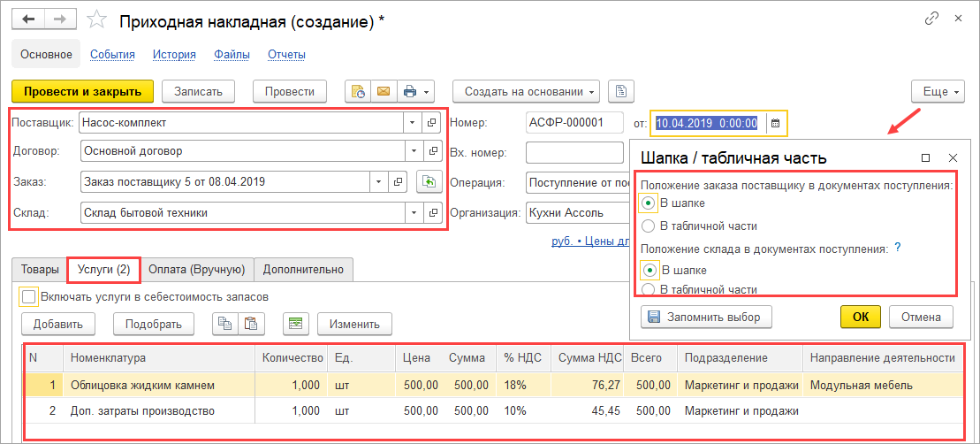This screenshot has height=444, width=980.
Task: Click the Вх. номер input field
Action: tap(574, 153)
